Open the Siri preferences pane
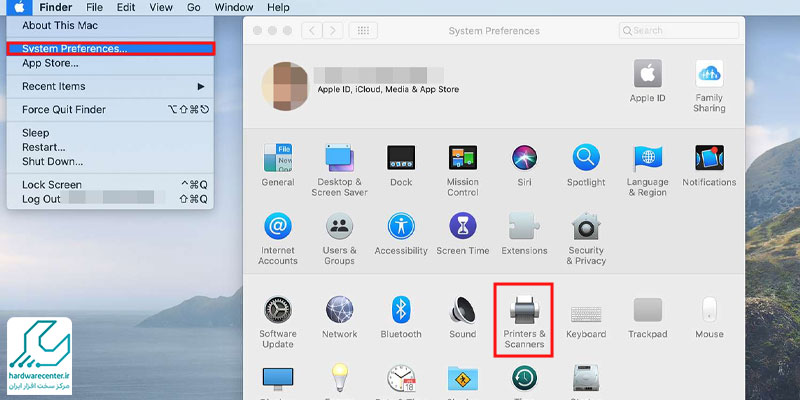The width and height of the screenshot is (800, 400). 524,164
